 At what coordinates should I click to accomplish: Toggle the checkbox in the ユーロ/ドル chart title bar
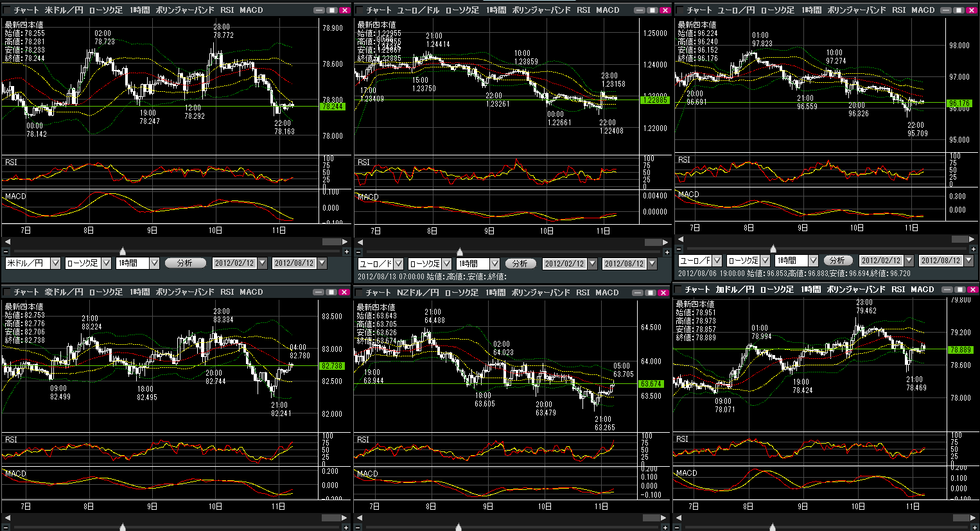(360, 10)
